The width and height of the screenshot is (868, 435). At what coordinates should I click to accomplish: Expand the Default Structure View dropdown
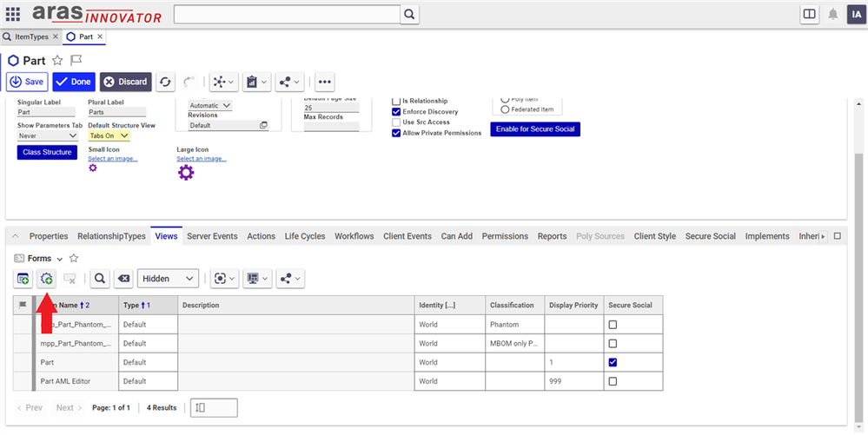[109, 135]
